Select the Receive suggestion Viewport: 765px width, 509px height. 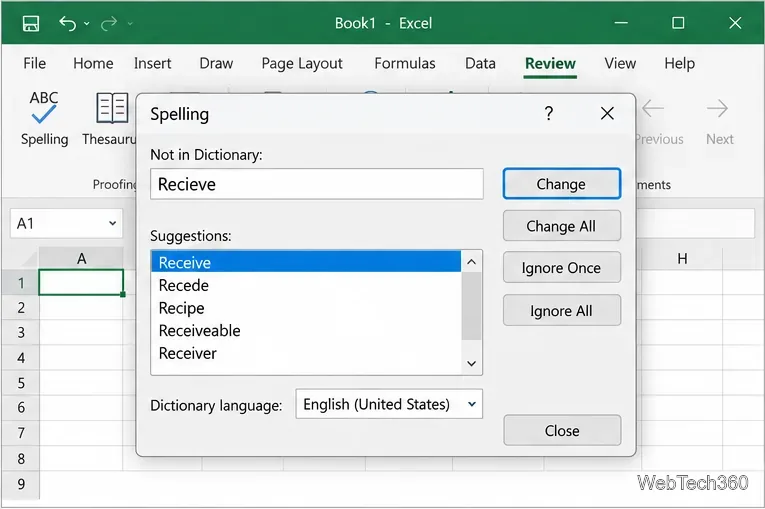coord(306,263)
